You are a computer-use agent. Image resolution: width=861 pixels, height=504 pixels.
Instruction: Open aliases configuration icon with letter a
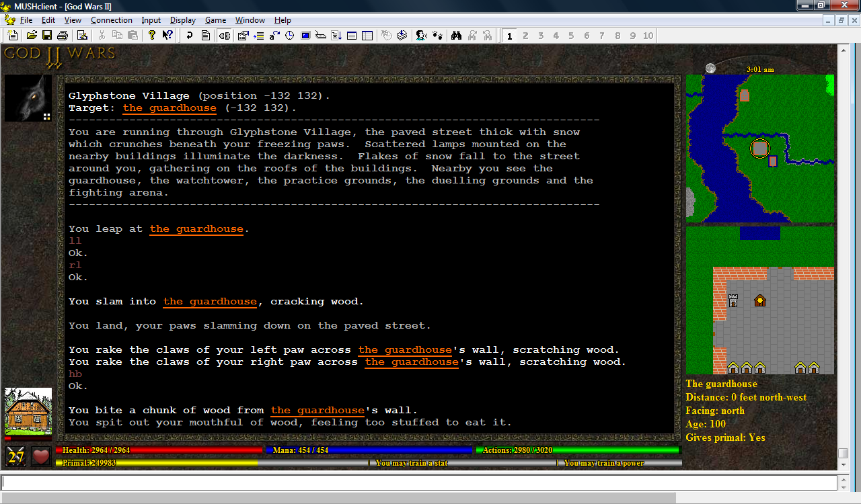[x=274, y=36]
